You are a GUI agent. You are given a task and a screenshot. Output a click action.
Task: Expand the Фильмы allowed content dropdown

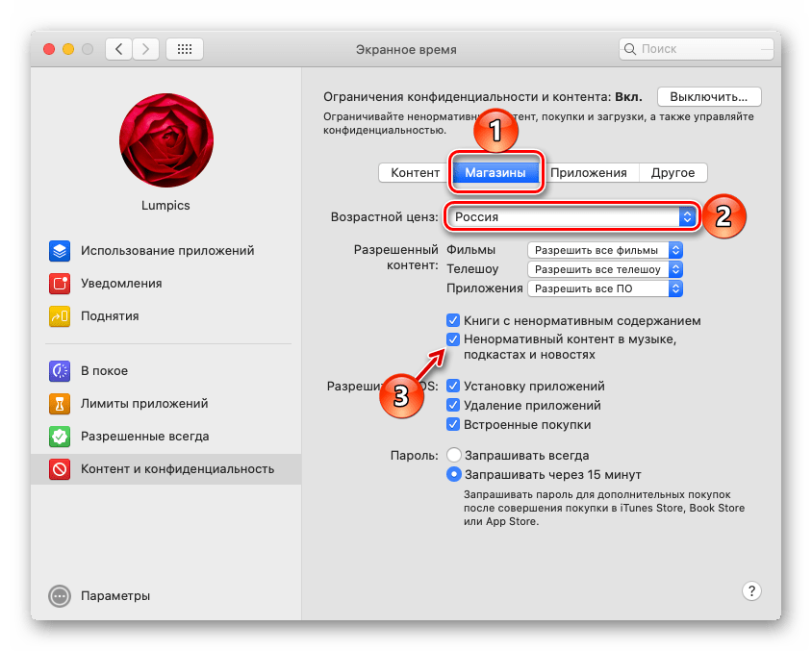tap(605, 250)
